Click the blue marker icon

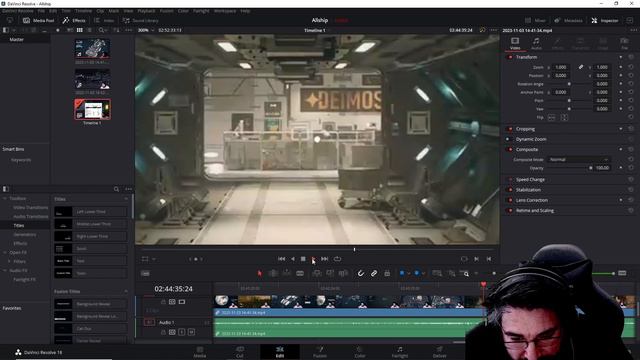point(417,273)
